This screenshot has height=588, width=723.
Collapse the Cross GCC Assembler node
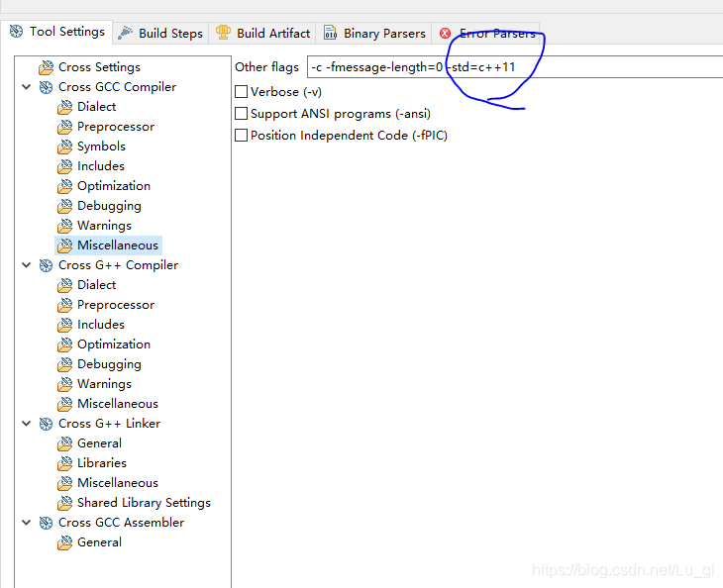(27, 522)
